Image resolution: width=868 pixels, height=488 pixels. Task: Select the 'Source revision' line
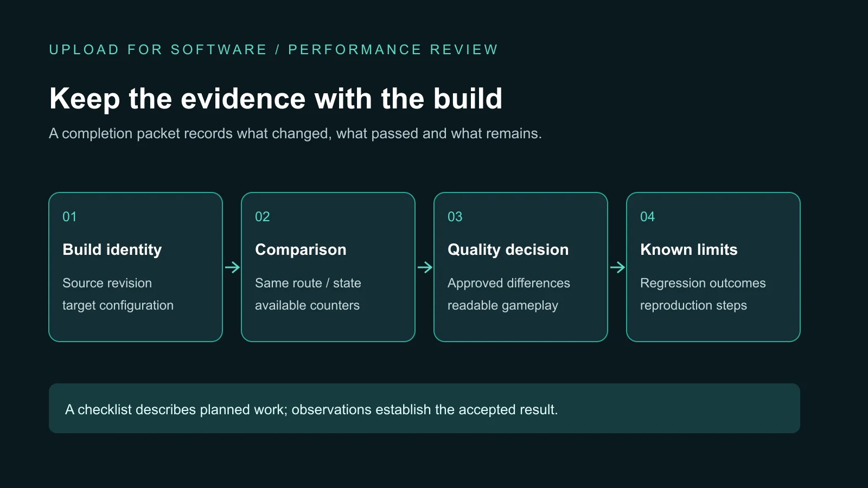tap(107, 283)
